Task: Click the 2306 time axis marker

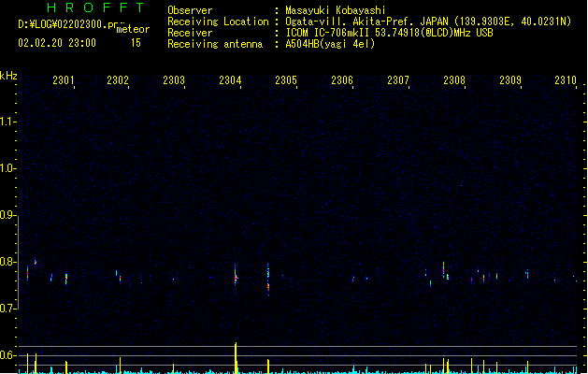Action: [x=342, y=80]
